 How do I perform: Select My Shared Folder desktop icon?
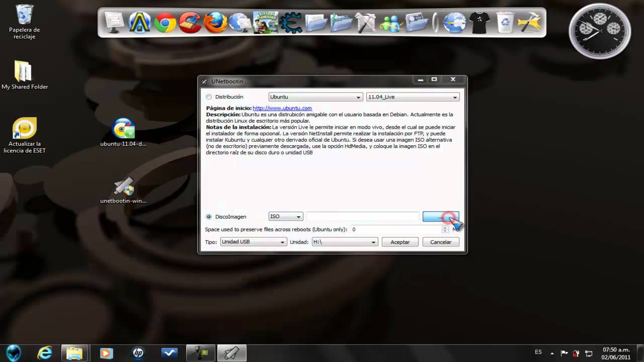(x=25, y=75)
